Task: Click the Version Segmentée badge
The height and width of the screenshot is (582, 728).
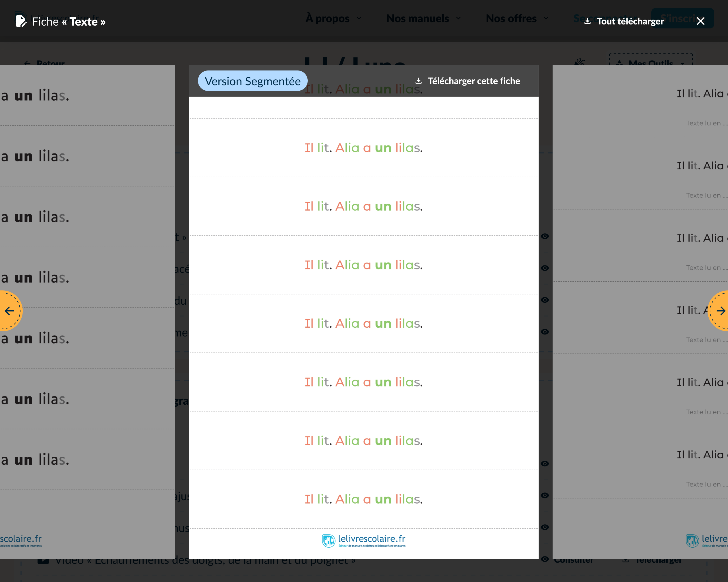Action: pos(253,81)
